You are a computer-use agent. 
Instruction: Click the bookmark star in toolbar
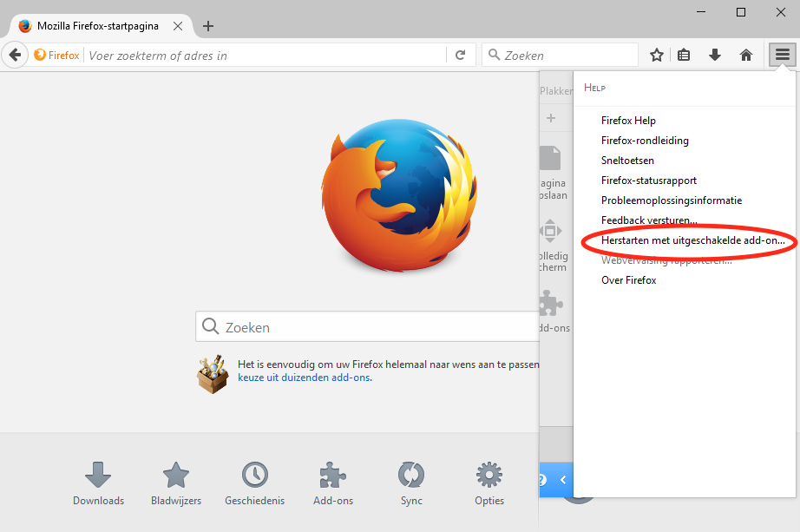[x=657, y=55]
